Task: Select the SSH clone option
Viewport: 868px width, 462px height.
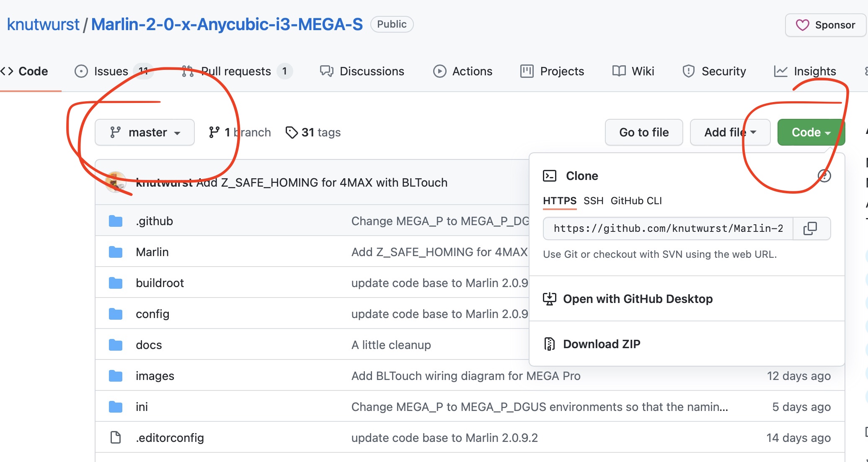Action: coord(594,201)
